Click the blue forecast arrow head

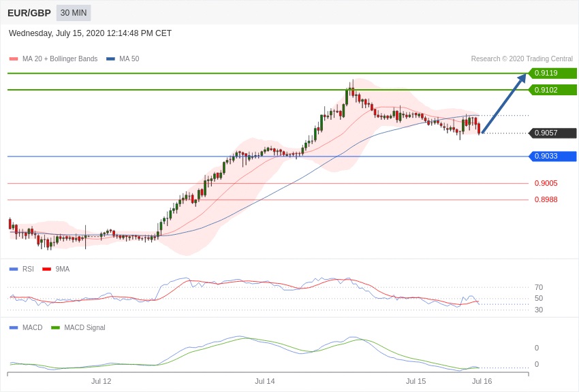[x=522, y=78]
